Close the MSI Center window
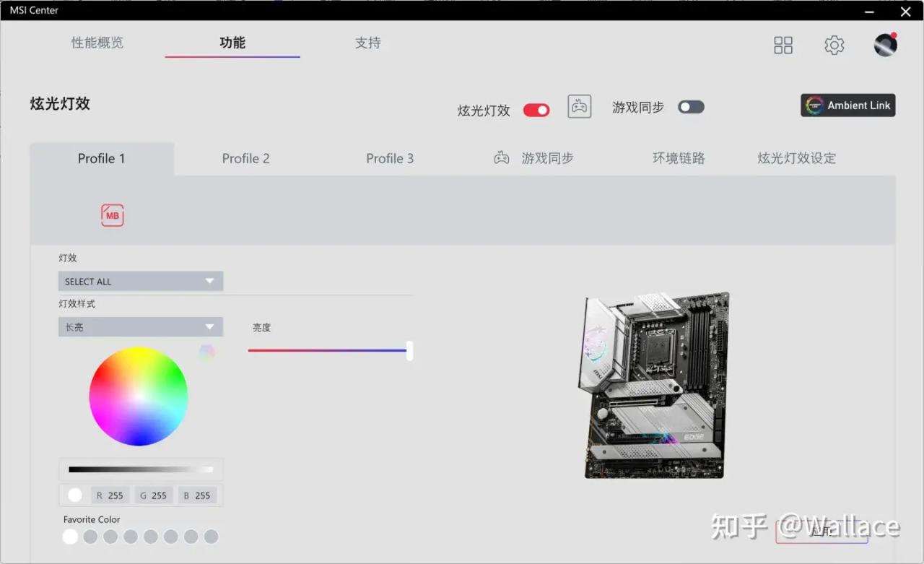Viewport: 924px width, 564px height. pos(906,11)
